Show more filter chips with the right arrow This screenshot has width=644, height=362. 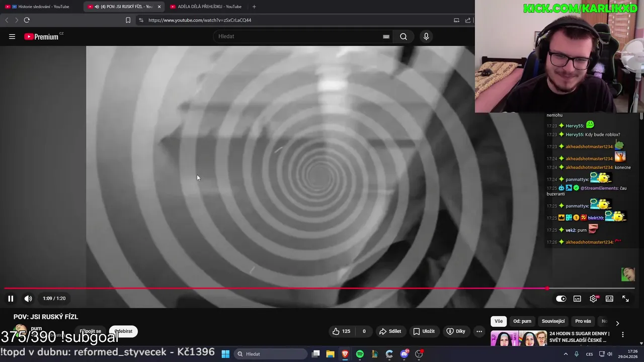[617, 323]
